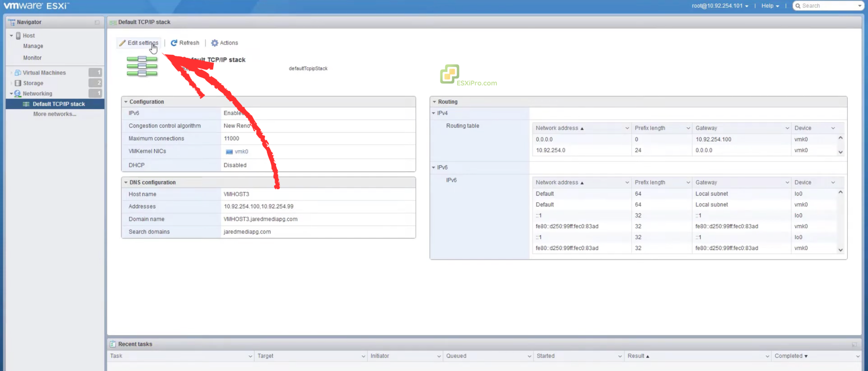Open Gateway column dropdown in IPv4 table
This screenshot has height=371, width=868.
click(x=787, y=128)
